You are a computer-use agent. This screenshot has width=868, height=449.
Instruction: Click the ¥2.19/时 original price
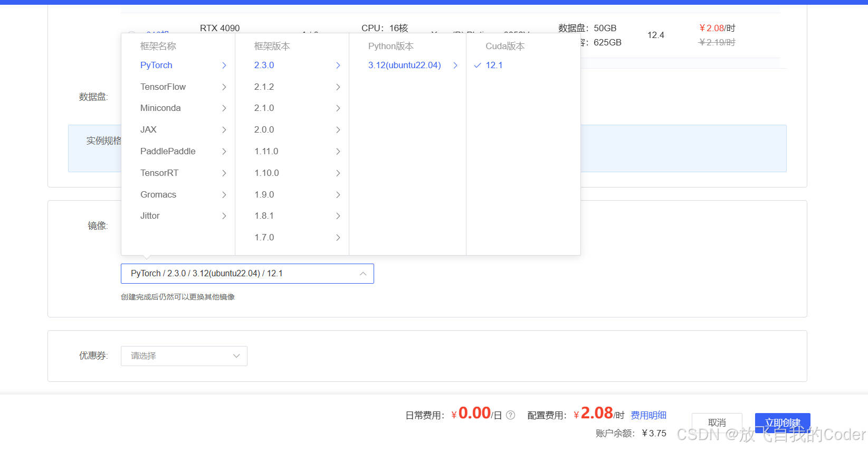click(717, 42)
